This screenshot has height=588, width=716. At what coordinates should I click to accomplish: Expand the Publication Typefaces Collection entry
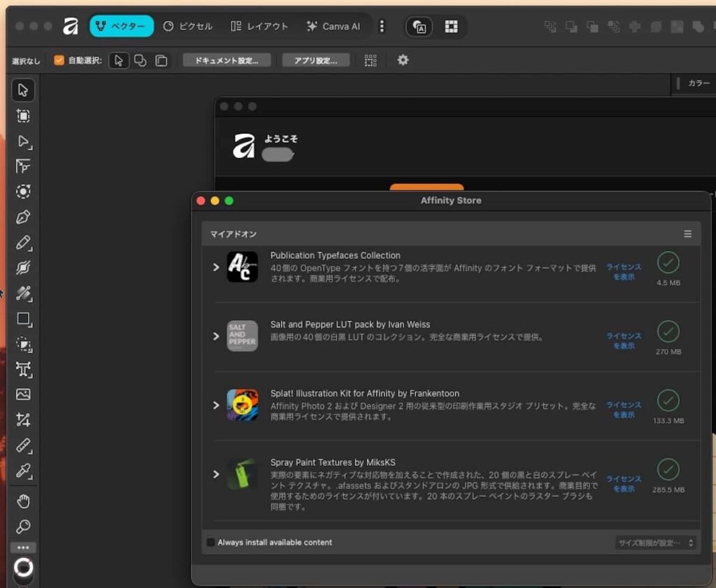click(x=216, y=267)
